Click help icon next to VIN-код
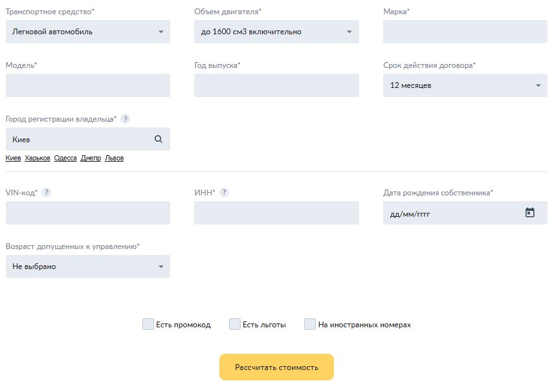The image size is (552, 392). (47, 193)
